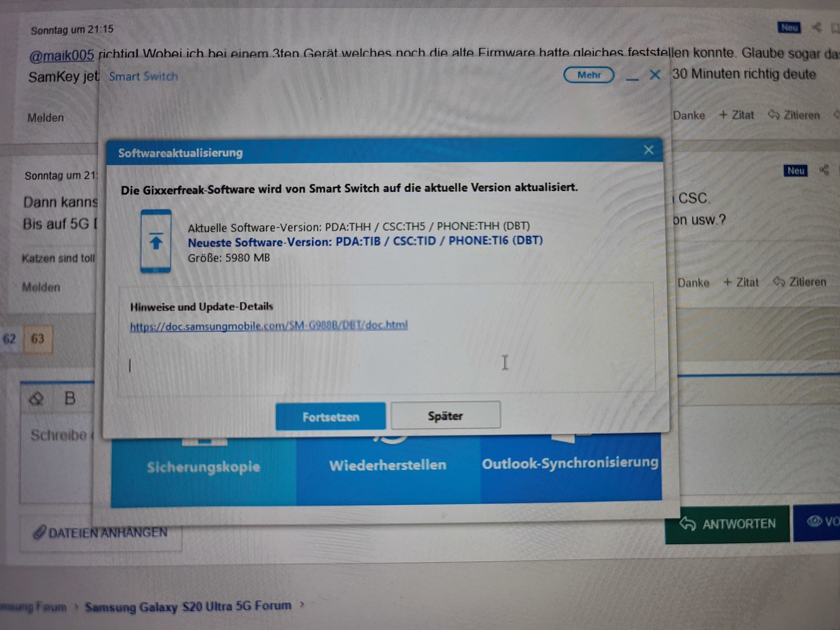
Task: Click the eraser remove-formatting icon
Action: (x=36, y=399)
